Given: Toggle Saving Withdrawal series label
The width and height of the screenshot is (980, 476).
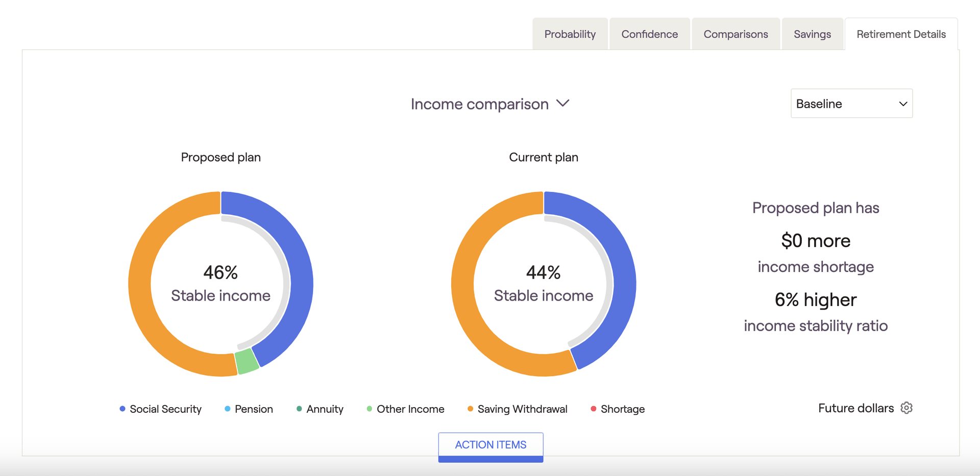Looking at the screenshot, I should pos(522,409).
